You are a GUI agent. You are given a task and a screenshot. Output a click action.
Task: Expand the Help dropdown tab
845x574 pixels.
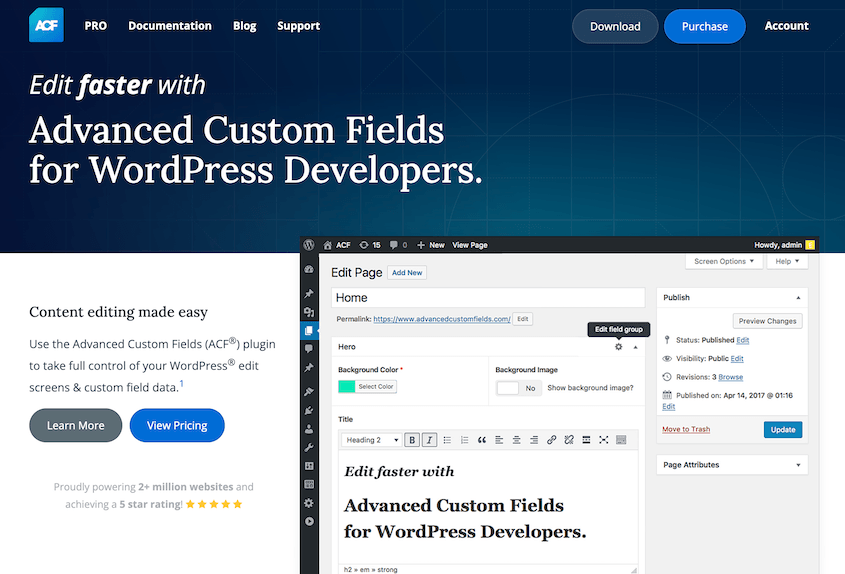[787, 261]
